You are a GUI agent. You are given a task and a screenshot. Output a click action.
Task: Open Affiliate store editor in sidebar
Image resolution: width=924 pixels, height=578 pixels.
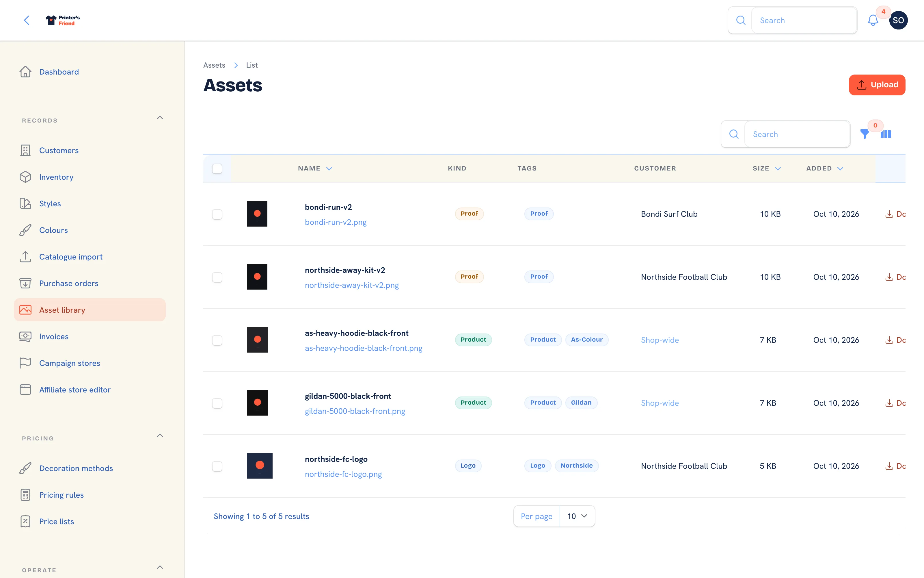(x=90, y=390)
